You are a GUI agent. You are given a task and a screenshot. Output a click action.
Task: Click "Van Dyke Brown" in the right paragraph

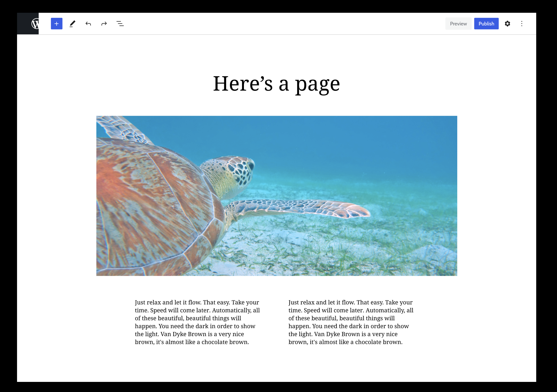337,334
